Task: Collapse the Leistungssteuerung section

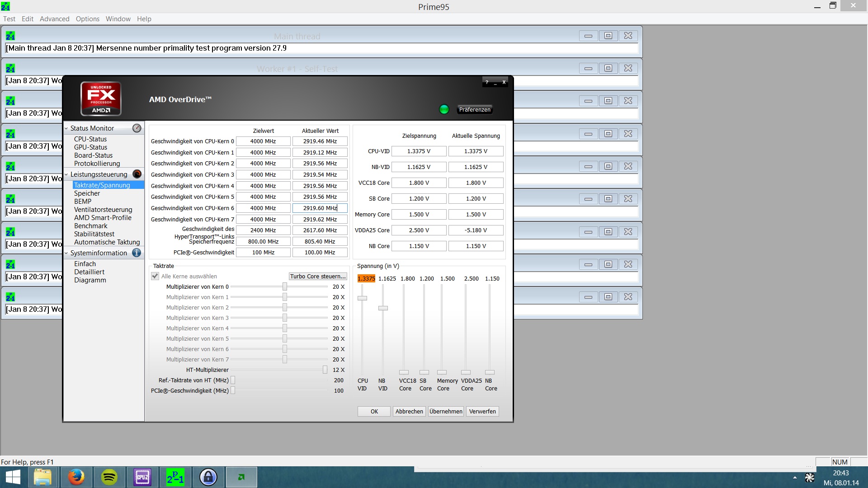Action: [x=66, y=174]
